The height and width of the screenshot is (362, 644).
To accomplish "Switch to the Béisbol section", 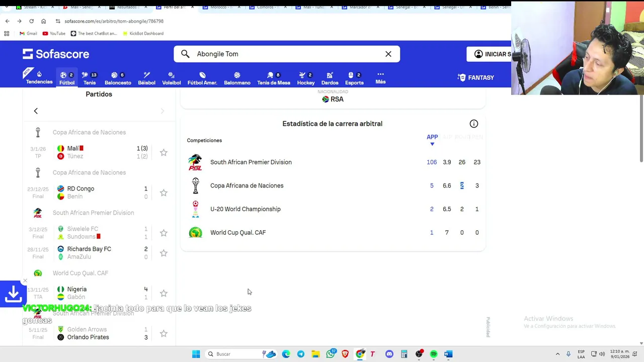I will (146, 78).
